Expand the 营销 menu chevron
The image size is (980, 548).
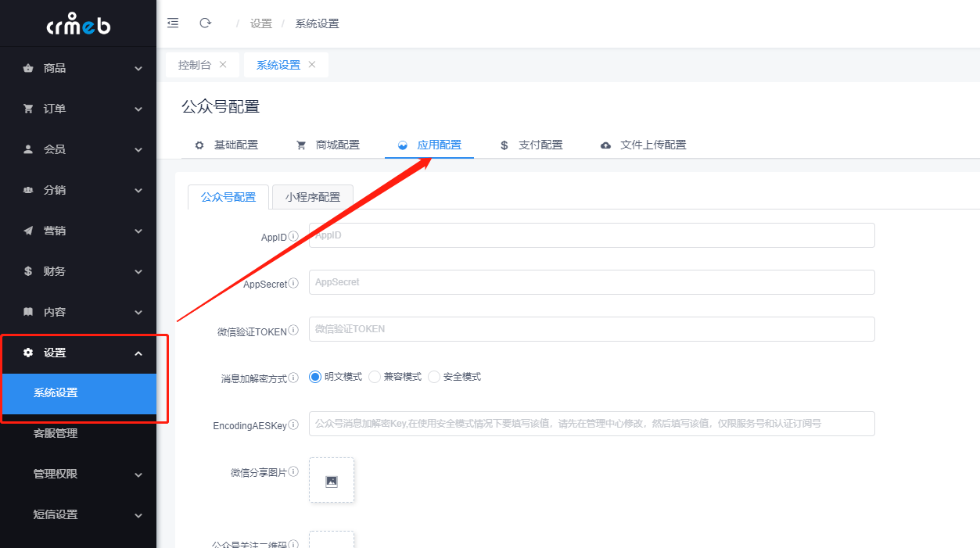click(x=138, y=231)
